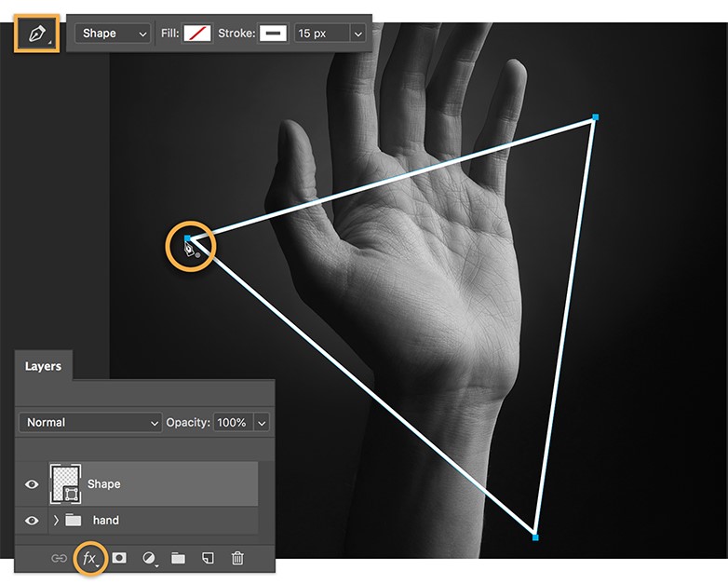
Task: Switch to the Layers tab
Action: click(43, 366)
